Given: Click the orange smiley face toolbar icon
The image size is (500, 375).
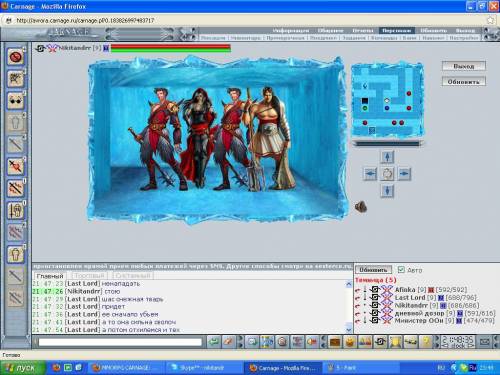Looking at the screenshot, I should 350,342.
